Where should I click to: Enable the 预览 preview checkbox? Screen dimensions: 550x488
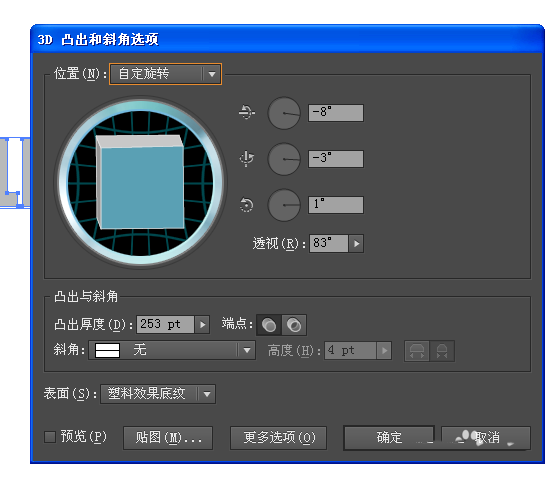tap(50, 437)
